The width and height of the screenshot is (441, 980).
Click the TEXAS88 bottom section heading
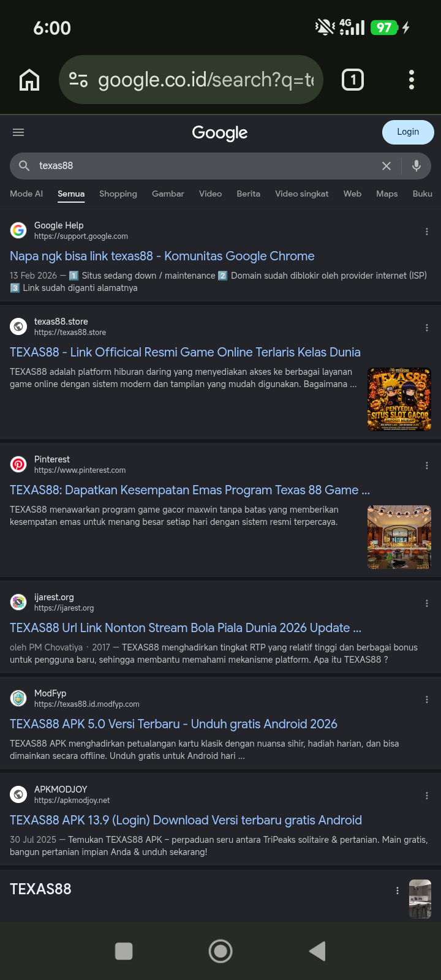point(40,889)
